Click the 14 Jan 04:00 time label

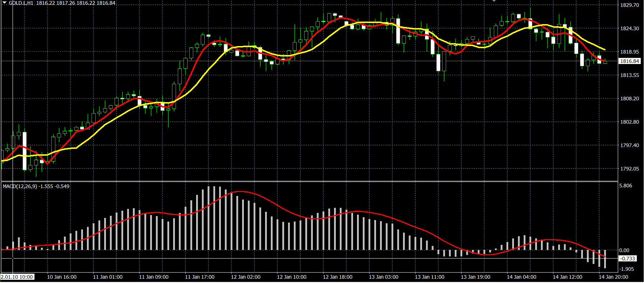(x=522, y=277)
